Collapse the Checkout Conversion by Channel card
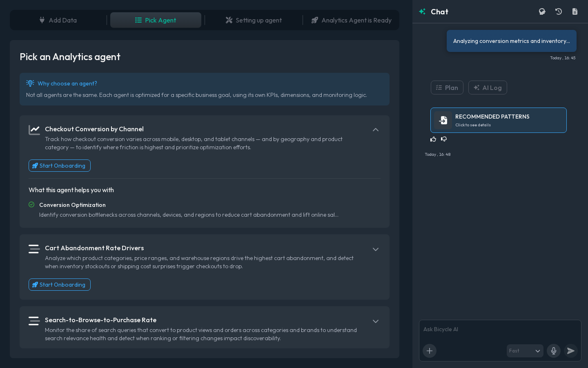The image size is (588, 368). [376, 130]
